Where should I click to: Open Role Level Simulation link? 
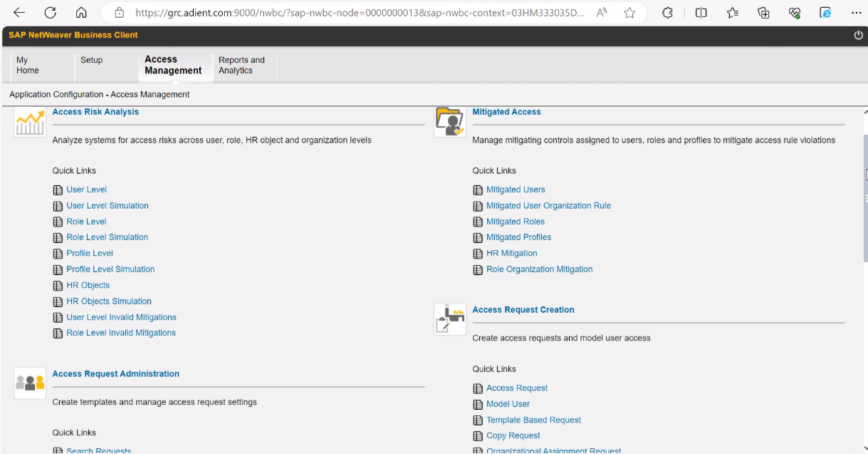pos(107,237)
